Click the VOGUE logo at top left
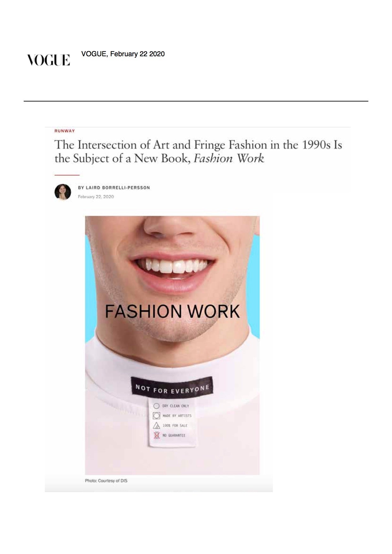392x554 pixels. pos(49,60)
